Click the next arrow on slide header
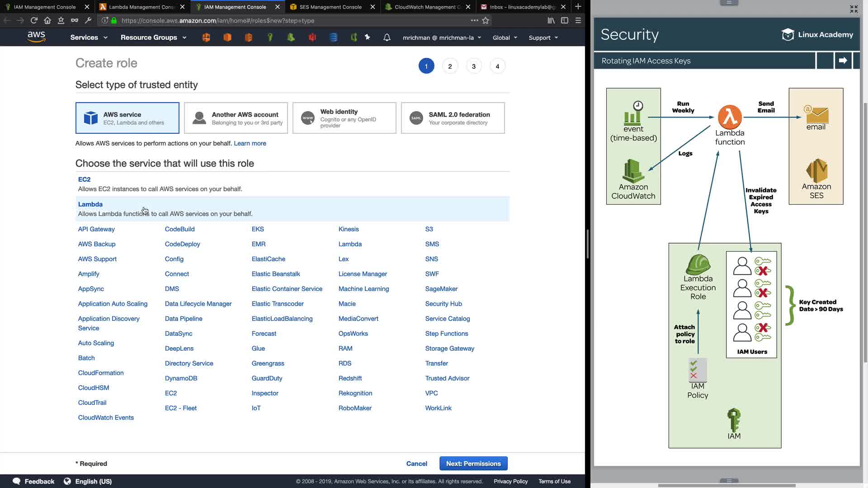868x488 pixels. click(x=843, y=61)
